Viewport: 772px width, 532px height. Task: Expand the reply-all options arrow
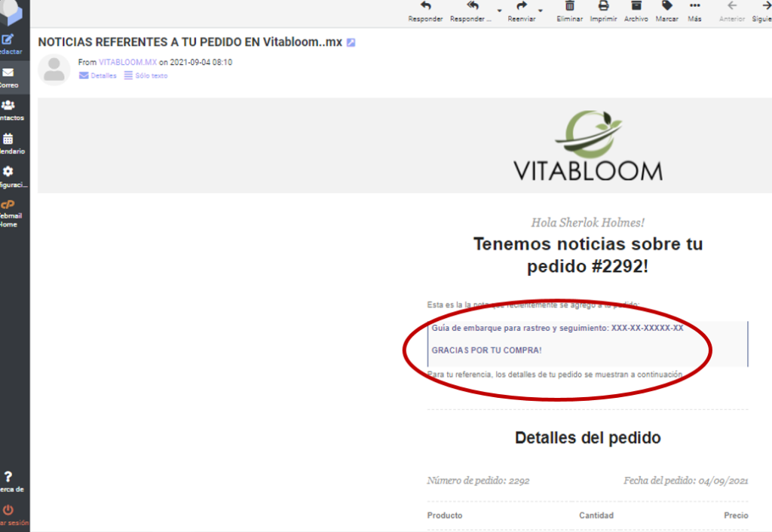499,11
